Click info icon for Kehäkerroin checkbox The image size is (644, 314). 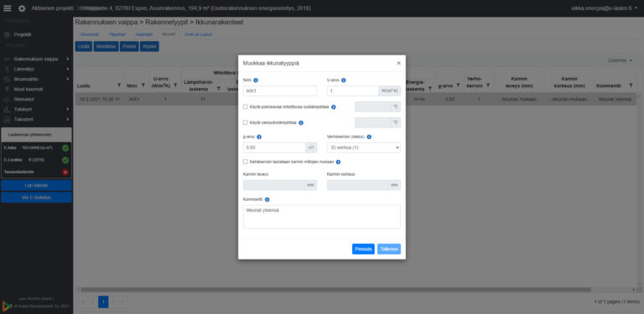tap(338, 162)
